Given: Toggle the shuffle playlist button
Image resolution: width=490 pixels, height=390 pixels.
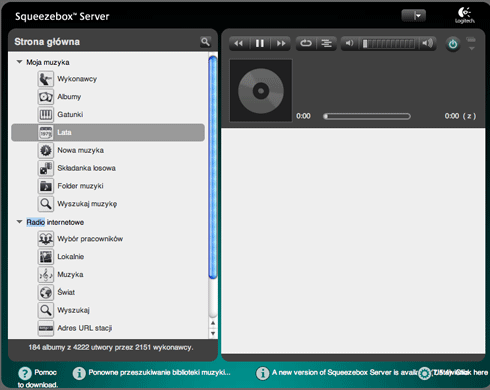Looking at the screenshot, I should (326, 43).
